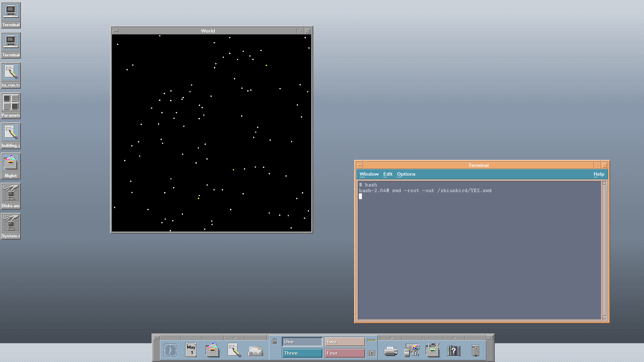Minimize the World window
Image resolution: width=644 pixels, height=362 pixels.
301,31
